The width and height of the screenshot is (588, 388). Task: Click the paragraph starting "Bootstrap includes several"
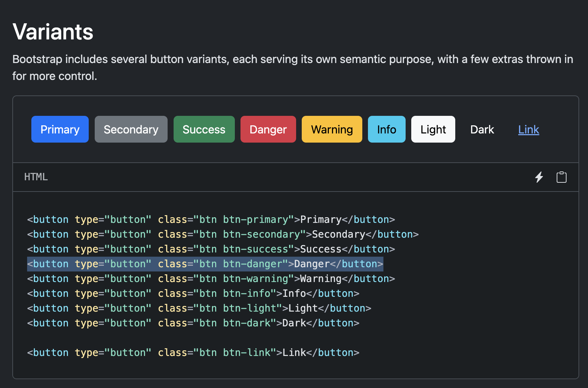293,68
